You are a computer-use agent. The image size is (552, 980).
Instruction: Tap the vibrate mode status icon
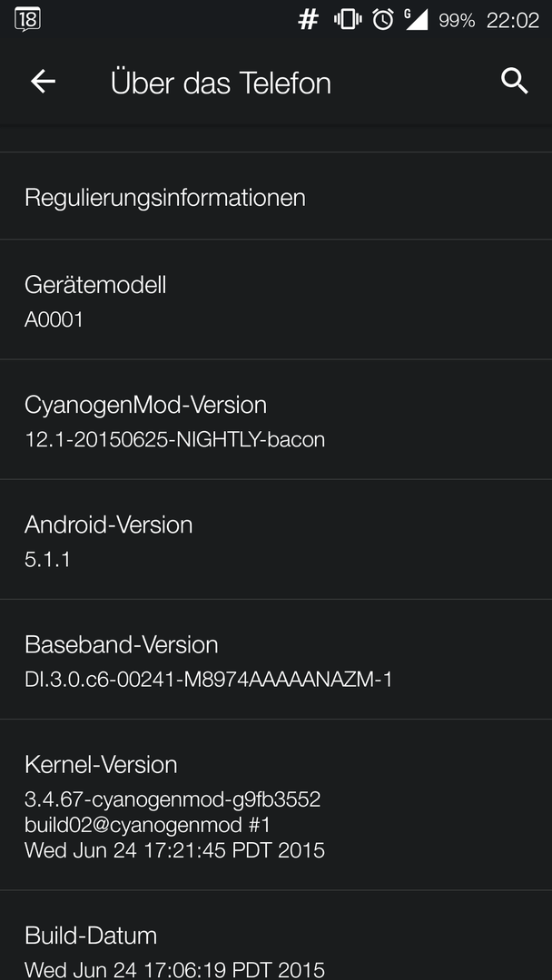(348, 20)
